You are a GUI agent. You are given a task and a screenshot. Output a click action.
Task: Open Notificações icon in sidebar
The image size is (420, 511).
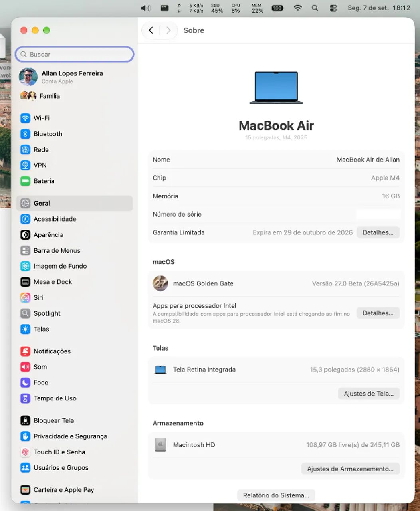pyautogui.click(x=25, y=351)
